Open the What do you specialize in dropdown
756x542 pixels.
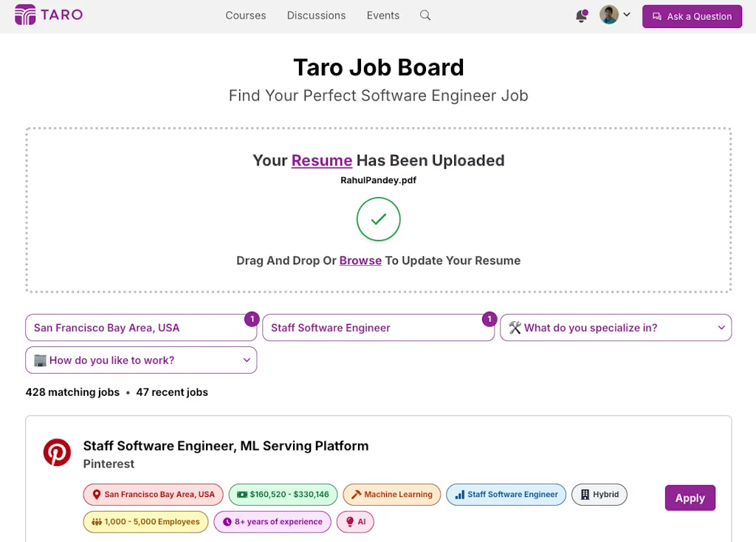tap(616, 328)
